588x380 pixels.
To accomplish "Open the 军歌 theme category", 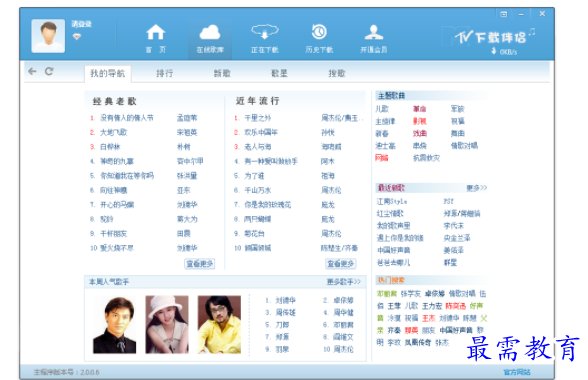I will point(458,109).
